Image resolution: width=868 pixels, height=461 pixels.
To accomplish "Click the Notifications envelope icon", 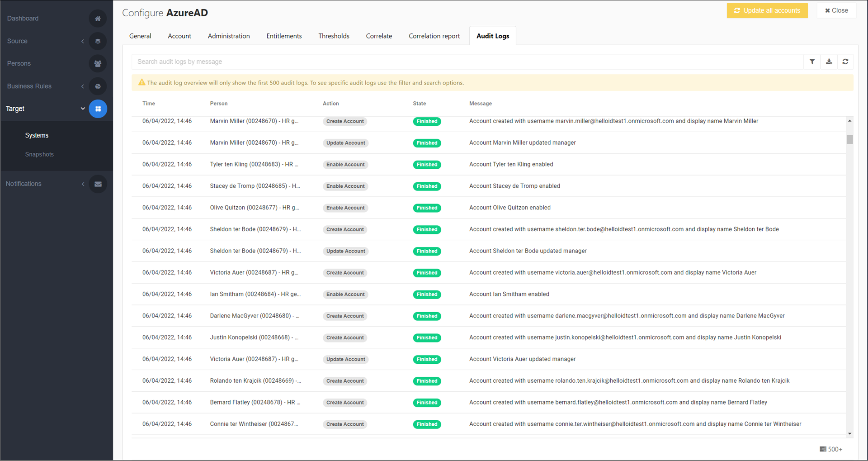I will pyautogui.click(x=98, y=184).
